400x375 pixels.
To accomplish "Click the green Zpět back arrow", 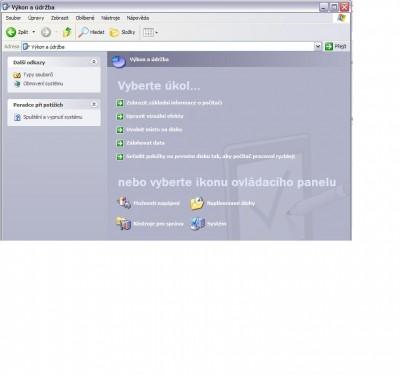I will (x=11, y=32).
